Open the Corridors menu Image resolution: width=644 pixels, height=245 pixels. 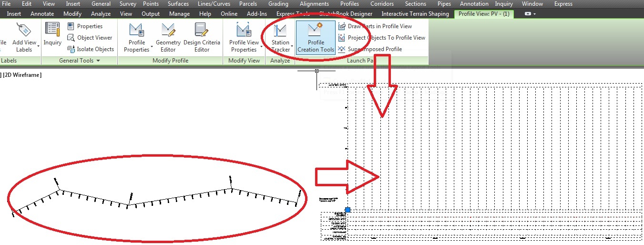point(382,4)
